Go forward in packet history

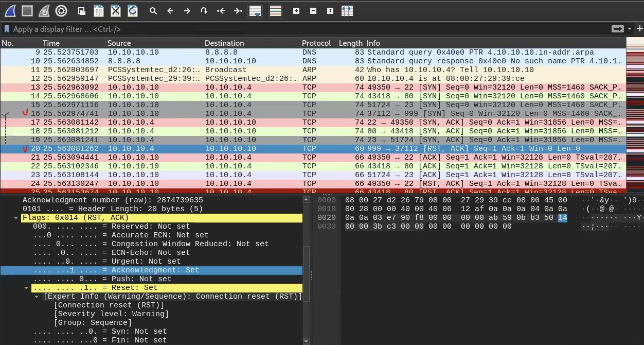pos(187,10)
